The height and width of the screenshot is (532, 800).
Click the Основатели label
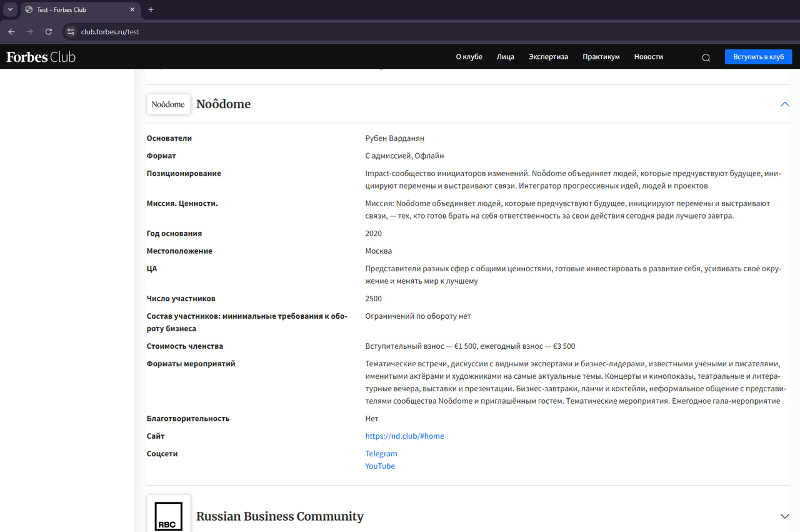click(169, 139)
